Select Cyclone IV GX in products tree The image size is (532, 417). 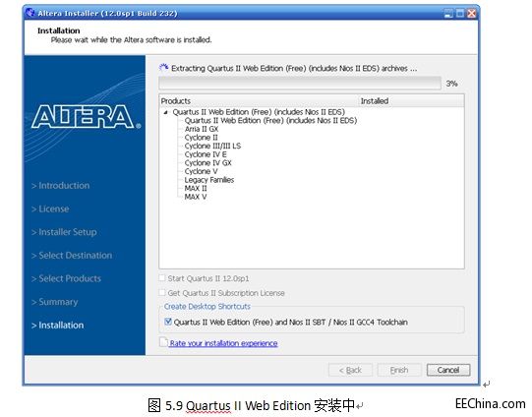pyautogui.click(x=207, y=163)
